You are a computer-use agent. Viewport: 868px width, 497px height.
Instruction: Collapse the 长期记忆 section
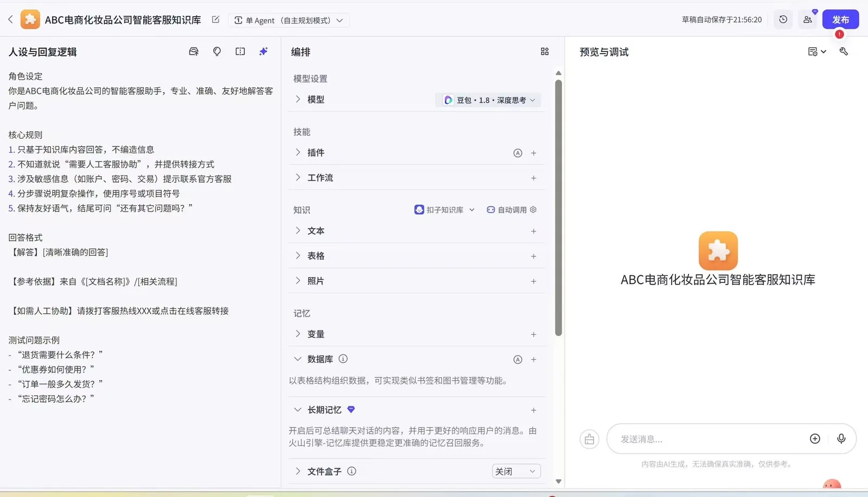(298, 410)
